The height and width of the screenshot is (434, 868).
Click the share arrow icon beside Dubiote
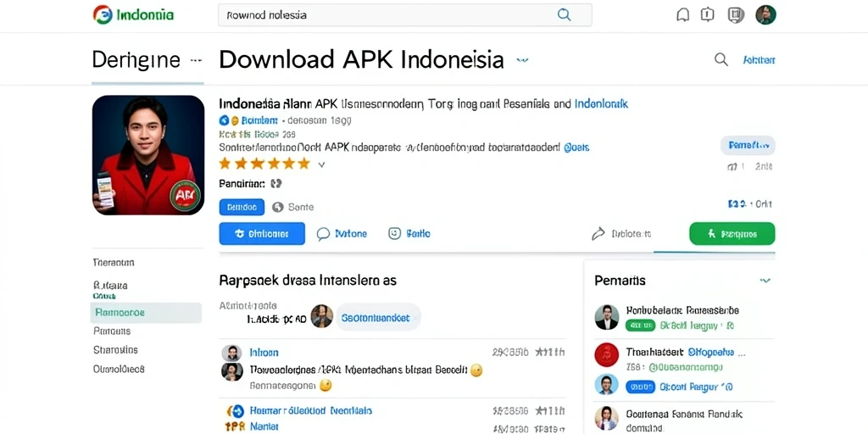pyautogui.click(x=598, y=234)
